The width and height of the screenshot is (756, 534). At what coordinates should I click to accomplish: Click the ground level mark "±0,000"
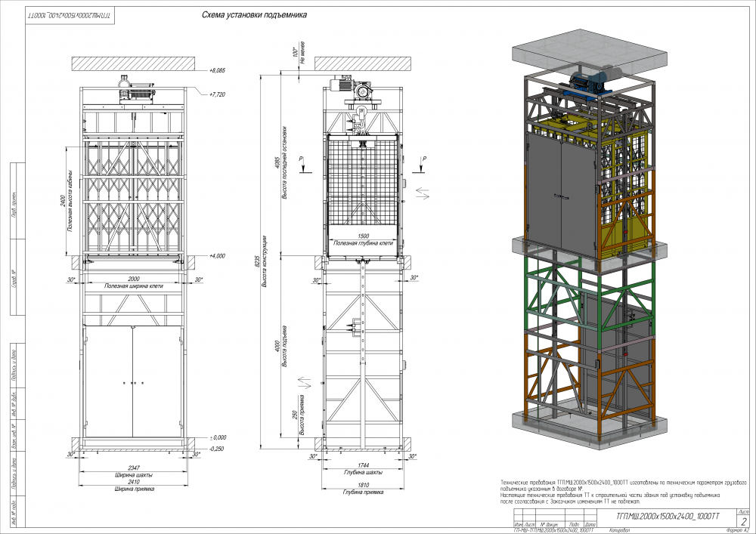pyautogui.click(x=218, y=437)
